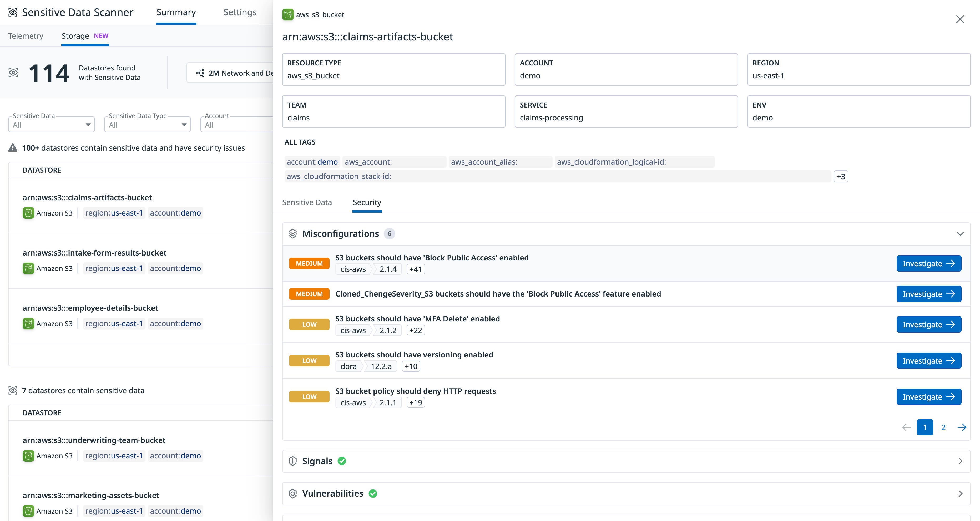Switch to the Sensitive Data tab
The image size is (980, 521).
tap(307, 202)
